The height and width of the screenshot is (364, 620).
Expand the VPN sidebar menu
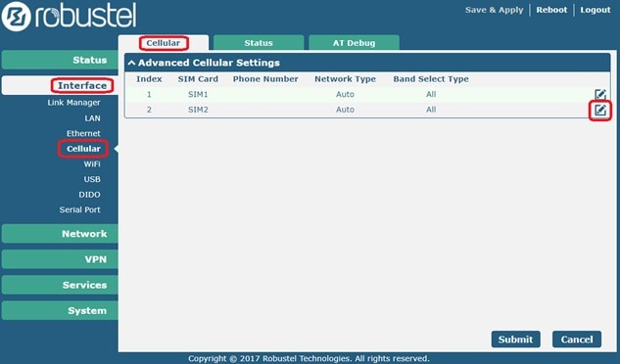click(x=60, y=259)
